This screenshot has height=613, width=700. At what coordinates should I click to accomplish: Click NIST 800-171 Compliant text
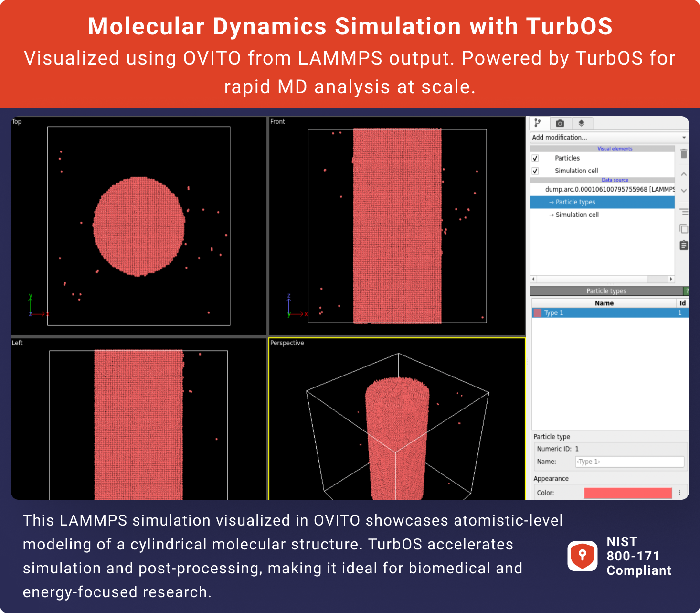pos(639,556)
